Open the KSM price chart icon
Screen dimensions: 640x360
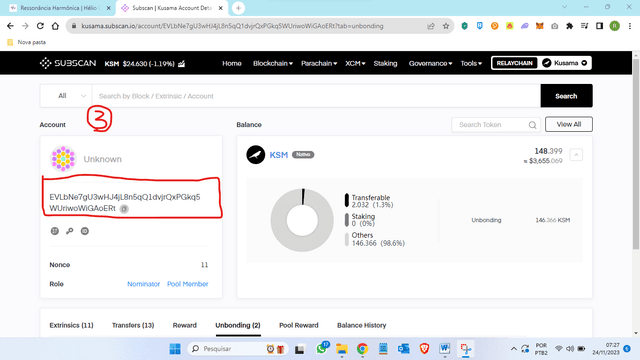pos(182,64)
